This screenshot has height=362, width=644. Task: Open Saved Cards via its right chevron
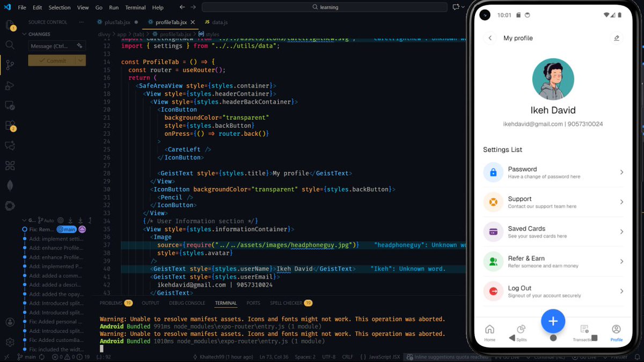click(621, 232)
